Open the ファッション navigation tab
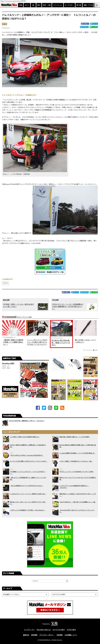This screenshot has width=100, height=644. click(58, 5)
